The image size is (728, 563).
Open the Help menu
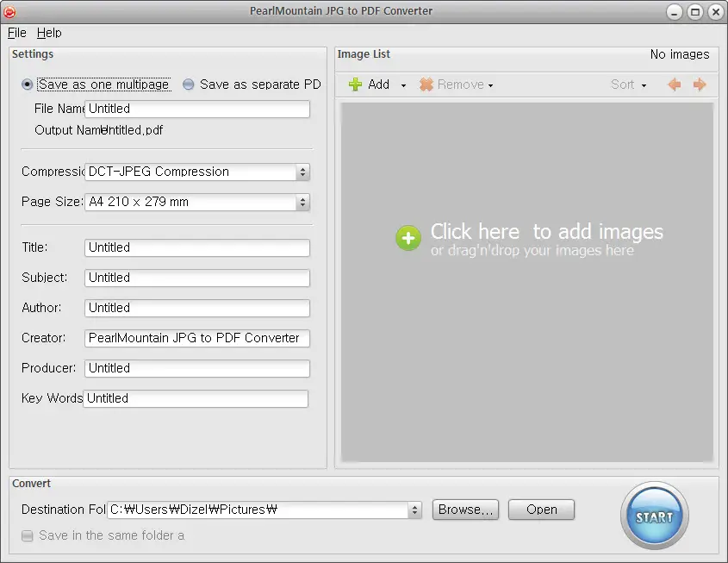click(49, 33)
